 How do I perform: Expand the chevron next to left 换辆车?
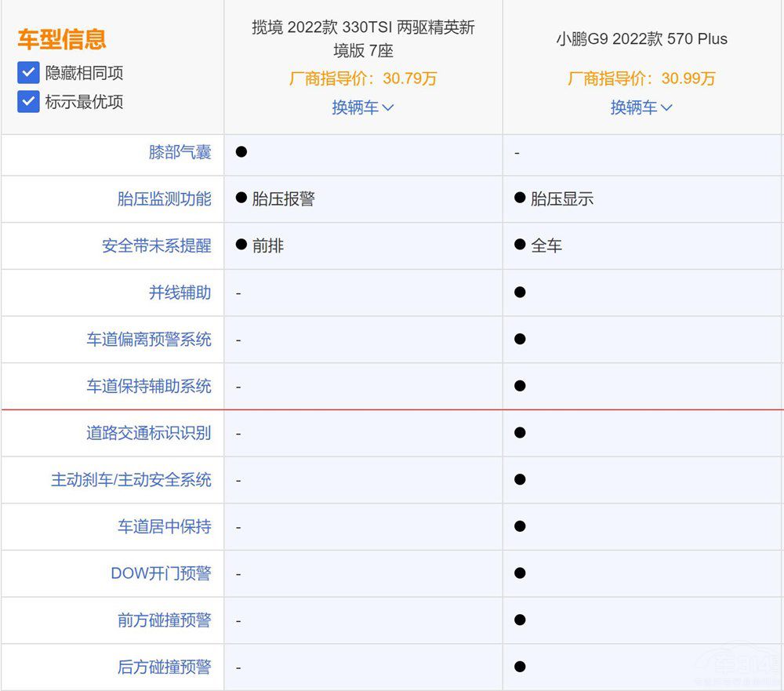point(388,107)
